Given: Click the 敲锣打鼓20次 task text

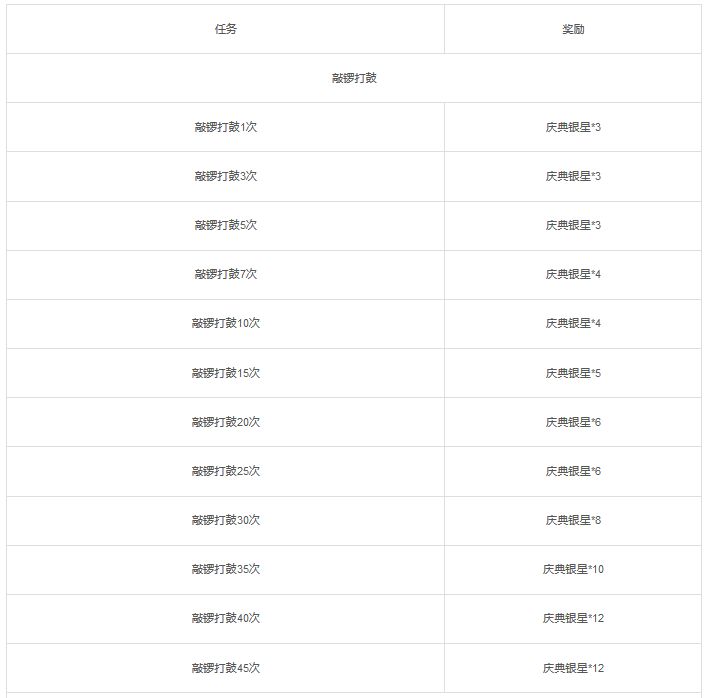Looking at the screenshot, I should tap(226, 422).
